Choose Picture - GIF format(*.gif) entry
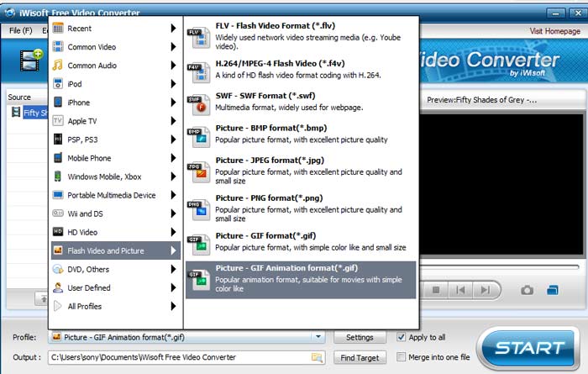 point(301,241)
